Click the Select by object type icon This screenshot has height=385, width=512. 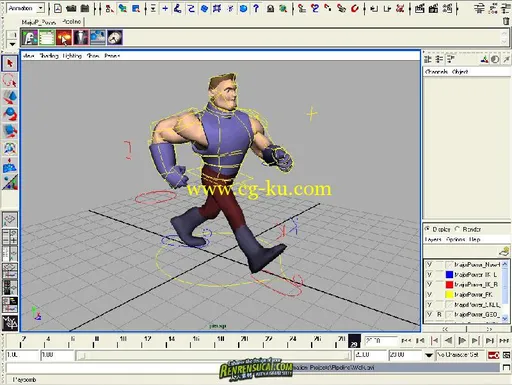pos(122,8)
